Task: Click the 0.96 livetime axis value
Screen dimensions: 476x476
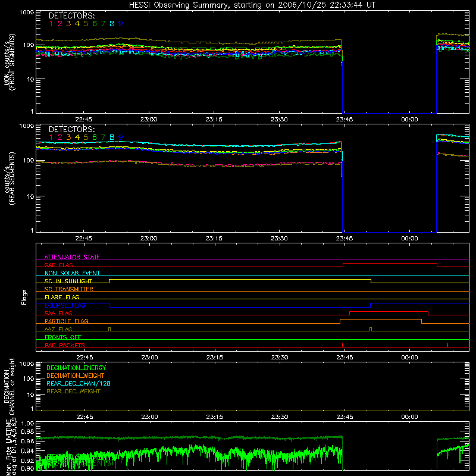Action: (27, 441)
